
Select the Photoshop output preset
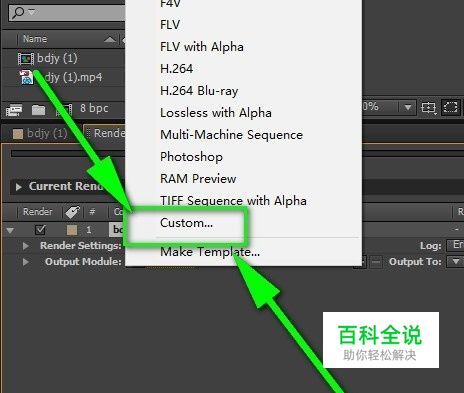191,157
